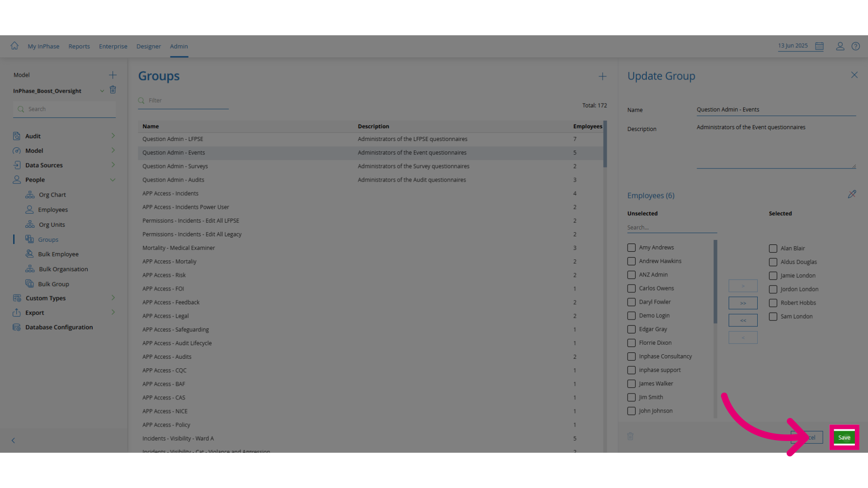Expand the Model section chevron
This screenshot has height=488, width=868.
tap(113, 150)
